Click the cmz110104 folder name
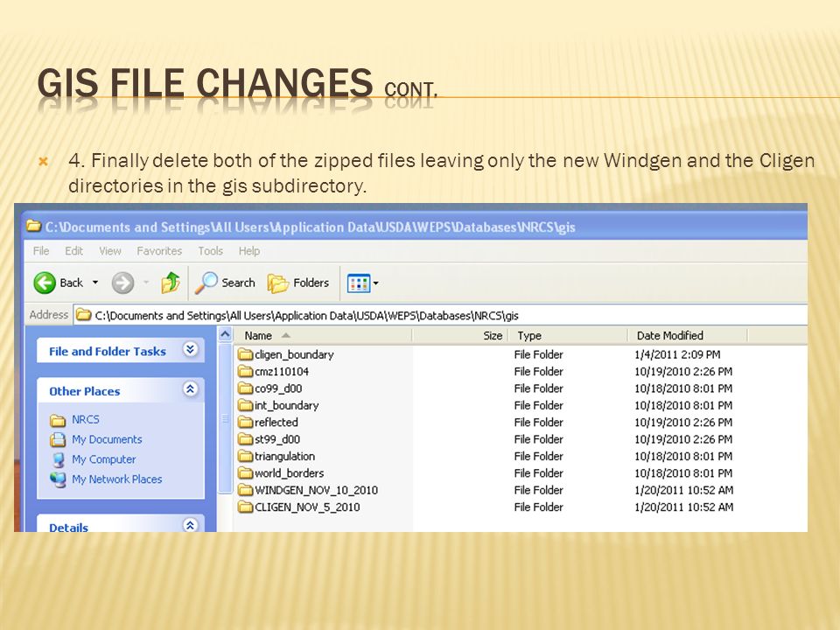Viewport: 840px width, 630px height. point(282,371)
